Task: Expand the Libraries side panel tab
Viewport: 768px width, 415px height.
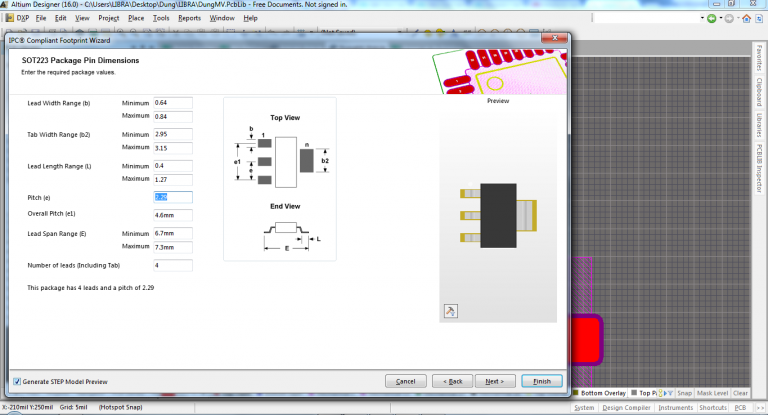Action: point(759,125)
